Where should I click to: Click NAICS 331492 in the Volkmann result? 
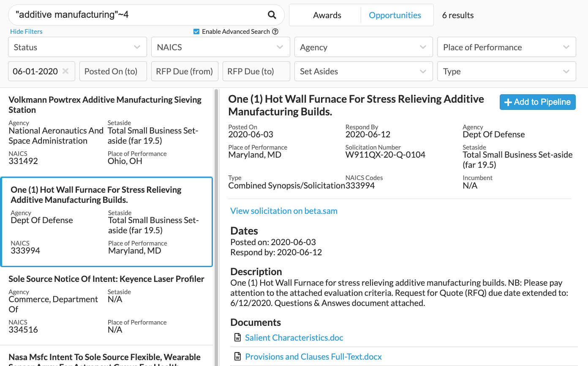point(23,161)
